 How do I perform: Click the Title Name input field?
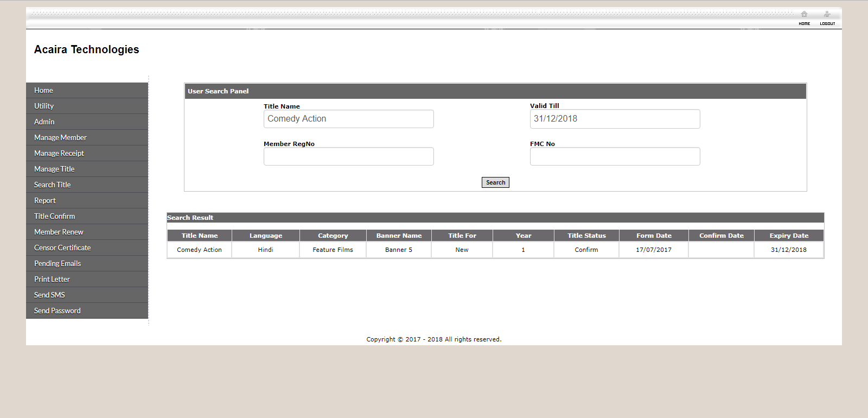[x=348, y=119]
